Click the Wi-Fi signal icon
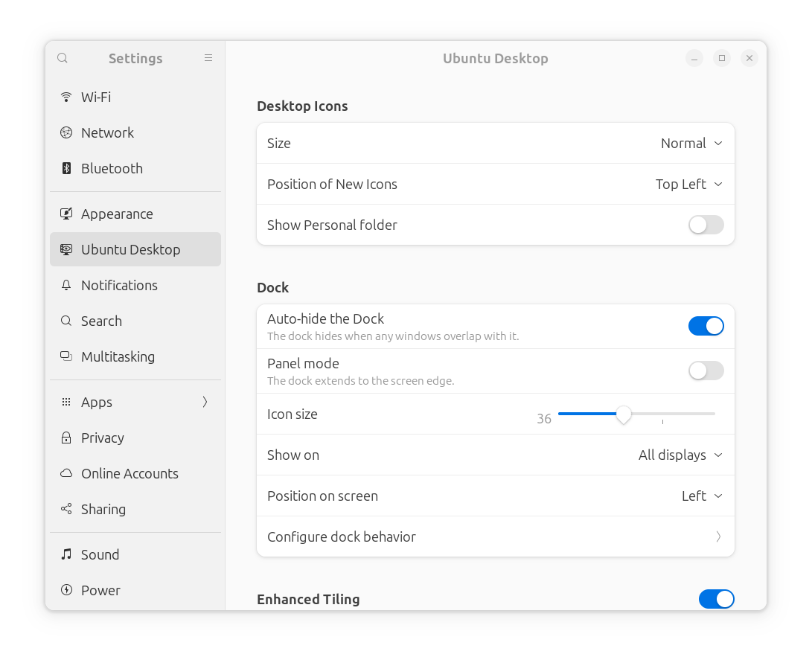Image resolution: width=812 pixels, height=660 pixels. [66, 97]
